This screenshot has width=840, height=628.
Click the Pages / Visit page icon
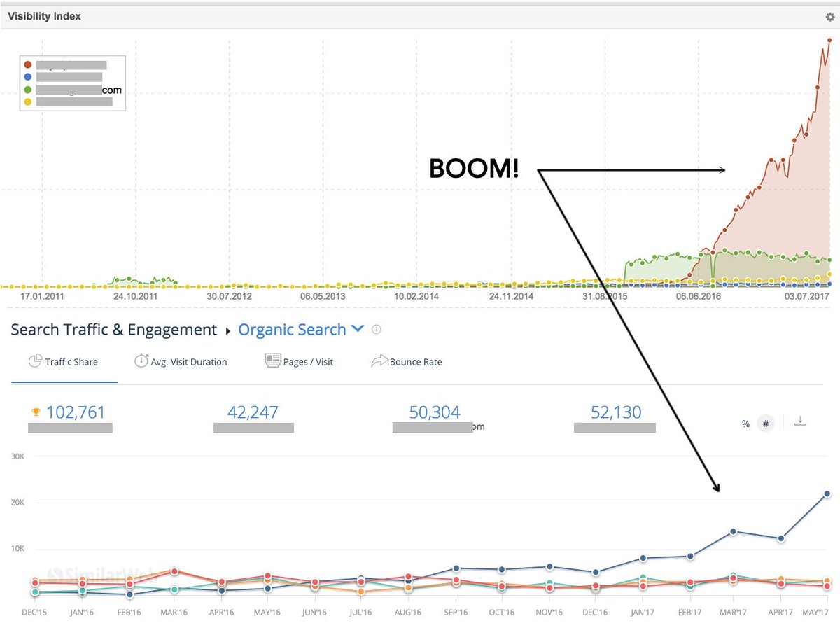click(272, 361)
